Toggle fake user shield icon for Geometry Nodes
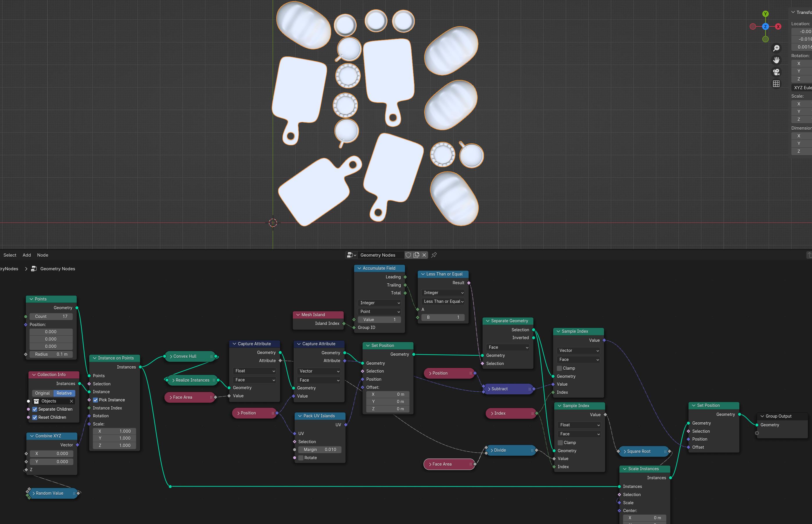Screen dimensions: 812x524 pyautogui.click(x=408, y=255)
